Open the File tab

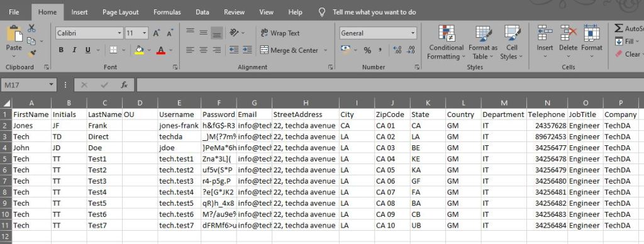tap(14, 13)
